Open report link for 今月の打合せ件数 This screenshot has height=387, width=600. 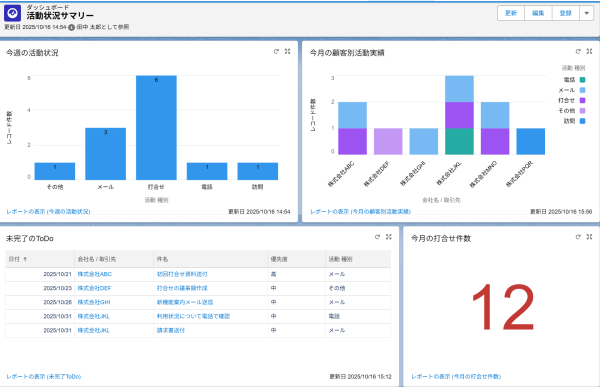[x=456, y=377]
